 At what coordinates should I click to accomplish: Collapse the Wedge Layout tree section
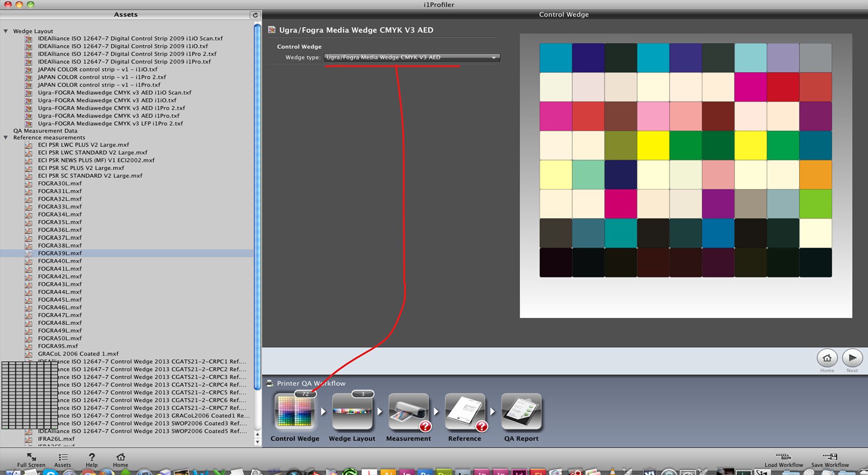6,31
